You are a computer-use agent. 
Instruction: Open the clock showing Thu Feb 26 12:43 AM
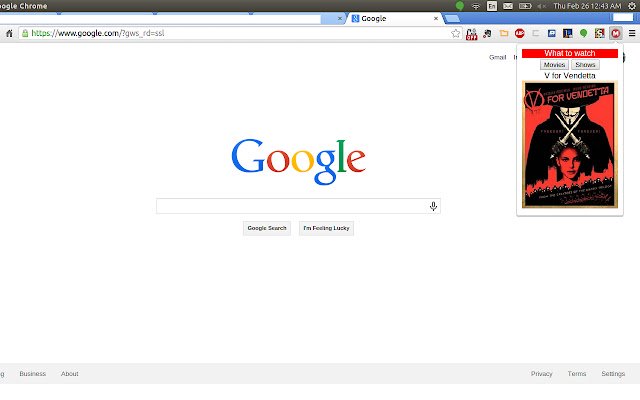click(x=587, y=6)
